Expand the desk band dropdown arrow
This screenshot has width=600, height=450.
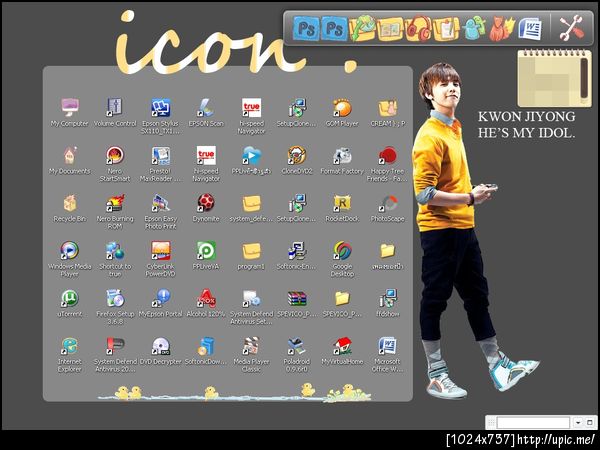tap(577, 422)
